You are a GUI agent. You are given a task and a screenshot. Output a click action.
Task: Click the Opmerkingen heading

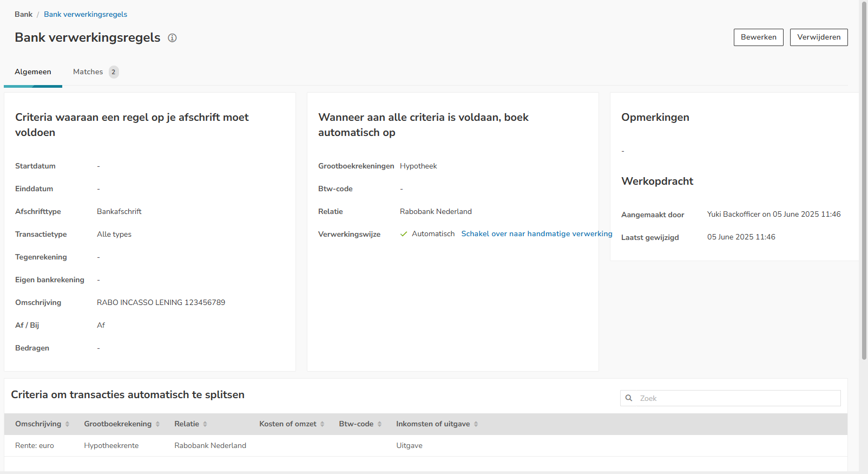[655, 118]
